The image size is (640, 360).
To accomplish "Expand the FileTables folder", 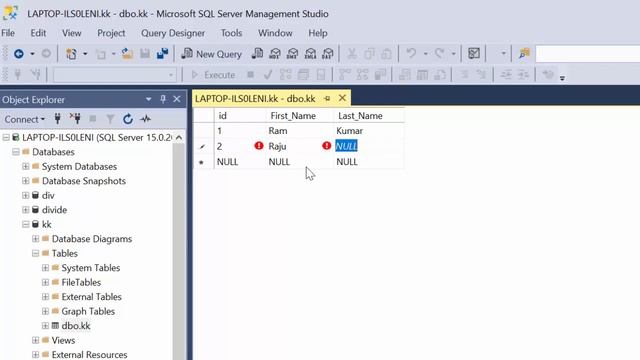I will [x=45, y=282].
